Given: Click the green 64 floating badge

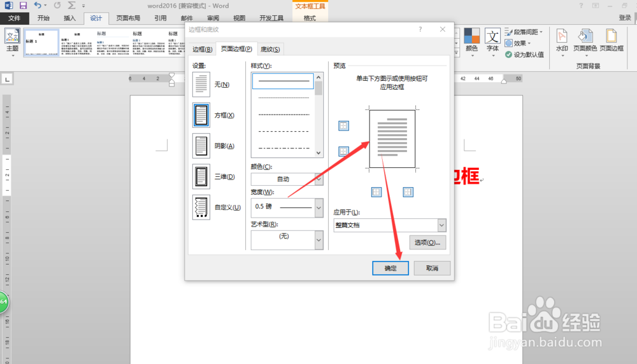Looking at the screenshot, I should click(x=3, y=302).
